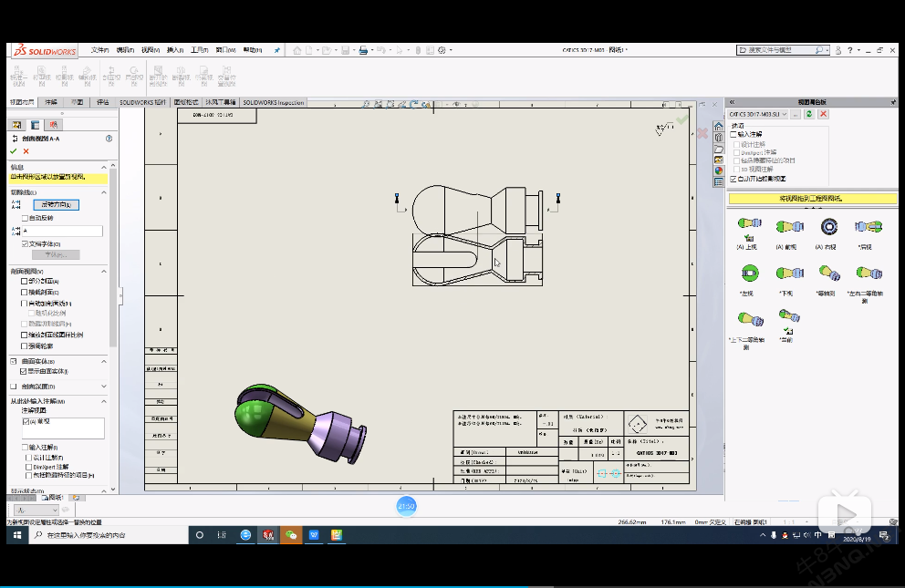Select the 图纸1 sheet tab
The height and width of the screenshot is (588, 905).
point(53,498)
